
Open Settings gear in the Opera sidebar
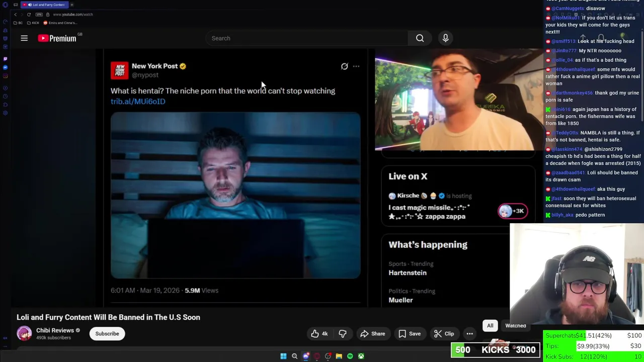5,113
